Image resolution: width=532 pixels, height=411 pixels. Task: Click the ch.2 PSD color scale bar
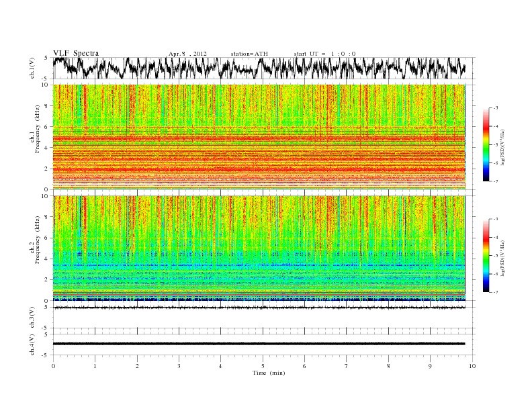click(x=486, y=256)
